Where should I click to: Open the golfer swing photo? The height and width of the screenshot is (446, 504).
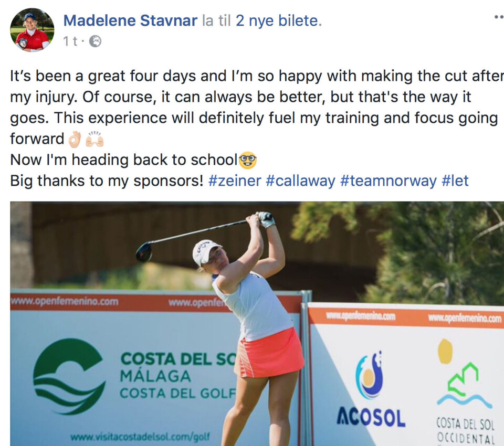coord(257,324)
